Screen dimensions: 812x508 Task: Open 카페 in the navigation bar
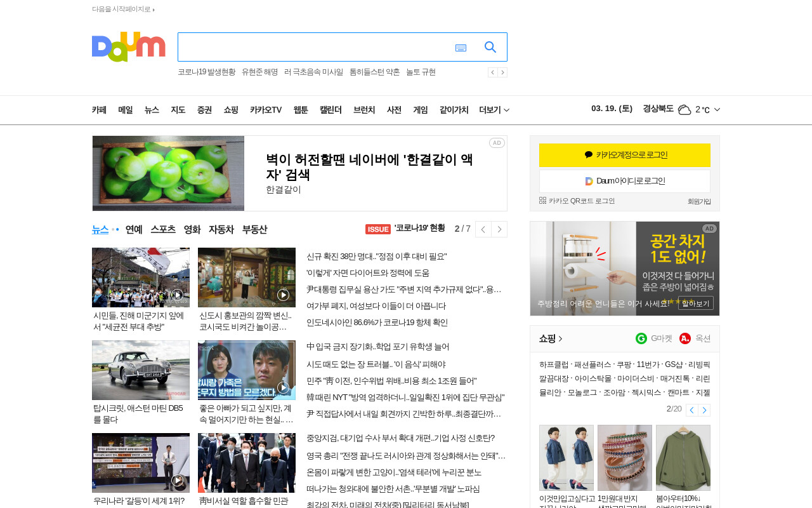coord(99,110)
